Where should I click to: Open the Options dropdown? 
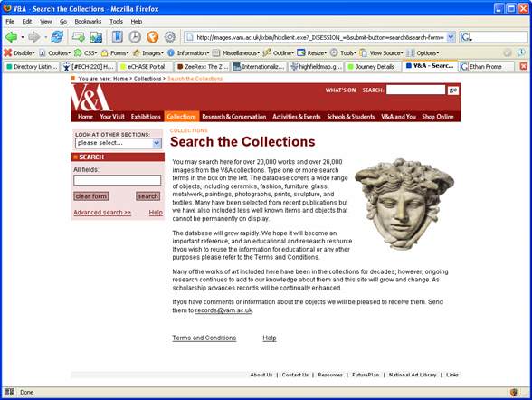(423, 52)
